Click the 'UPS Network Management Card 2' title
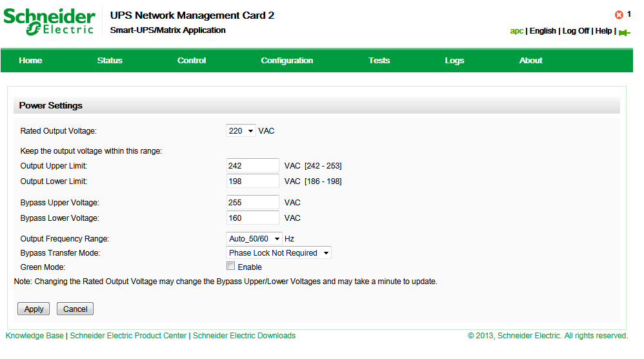644x359 pixels. coord(192,15)
